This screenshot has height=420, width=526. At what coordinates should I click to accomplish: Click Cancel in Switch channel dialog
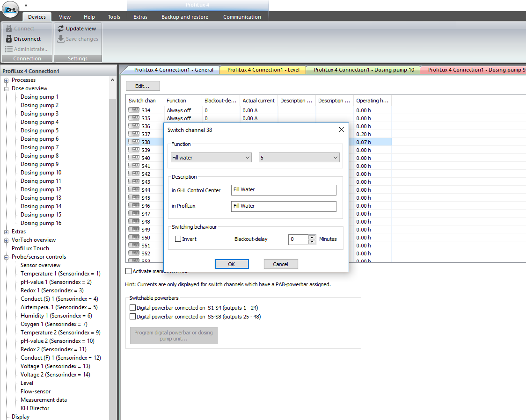[x=280, y=264]
